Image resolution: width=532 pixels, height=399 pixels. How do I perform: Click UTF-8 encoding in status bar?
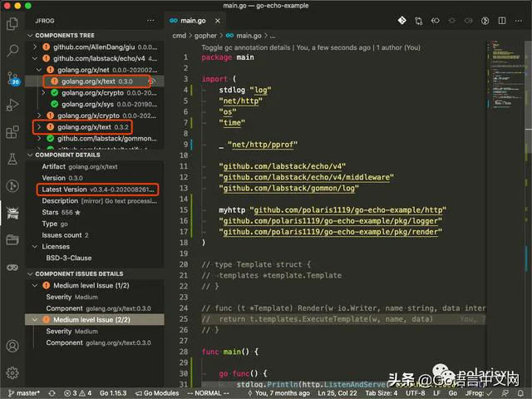click(x=416, y=393)
